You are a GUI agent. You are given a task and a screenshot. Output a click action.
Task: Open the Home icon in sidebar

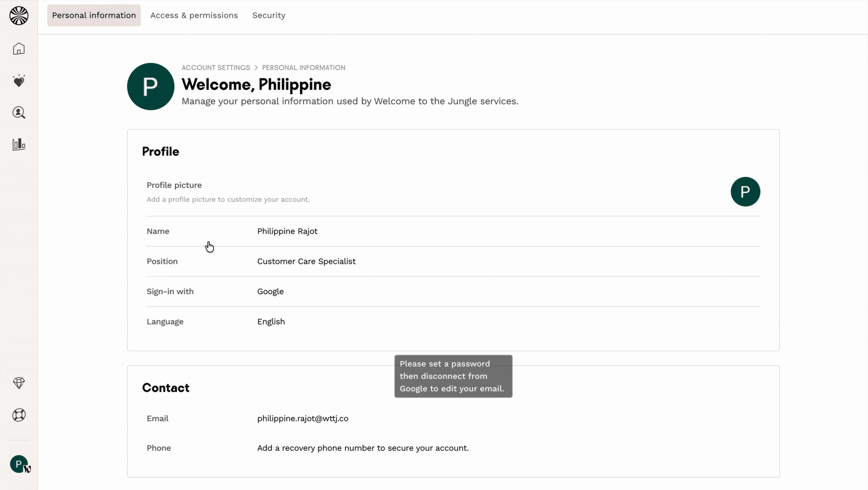tap(19, 49)
